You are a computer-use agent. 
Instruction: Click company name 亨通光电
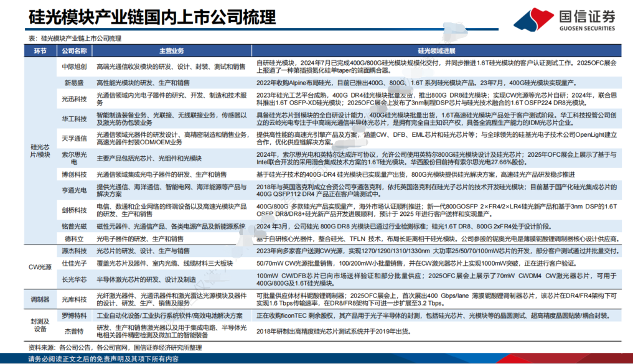[74, 190]
